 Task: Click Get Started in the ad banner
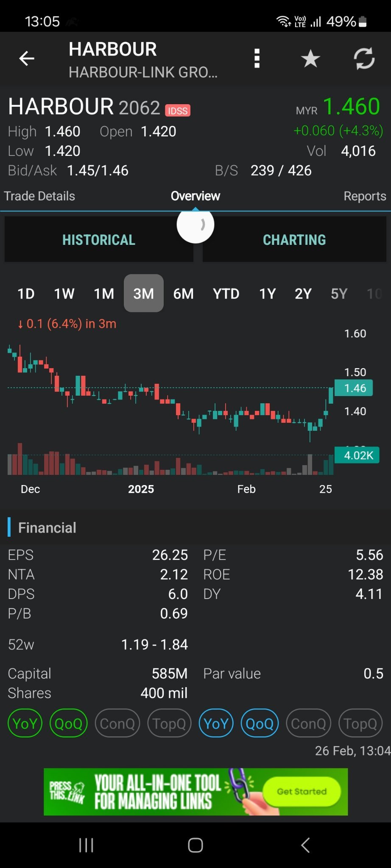tap(302, 791)
